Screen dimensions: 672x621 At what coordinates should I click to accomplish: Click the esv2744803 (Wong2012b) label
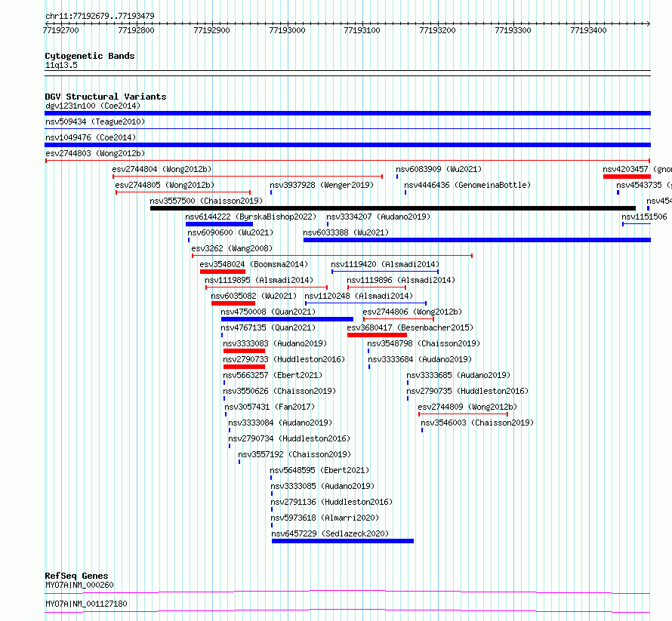(95, 153)
